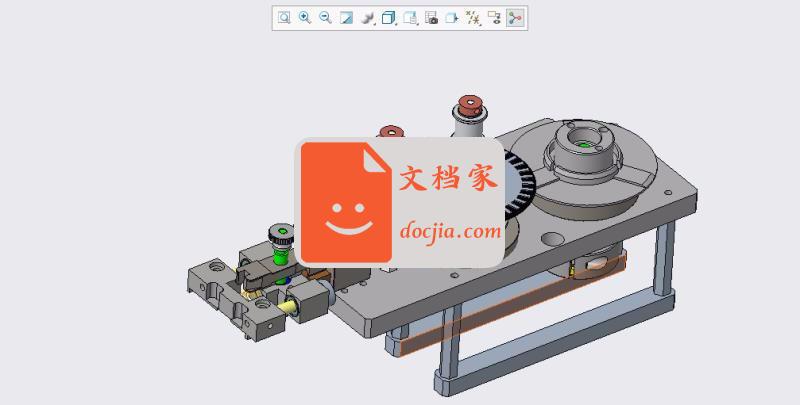Toggle the spin center icon

click(x=515, y=18)
